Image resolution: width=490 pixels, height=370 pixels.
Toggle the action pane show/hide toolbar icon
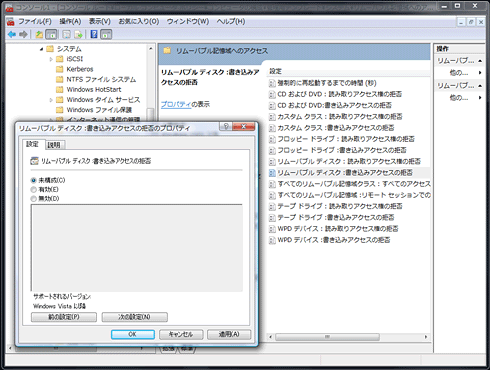coord(106,34)
